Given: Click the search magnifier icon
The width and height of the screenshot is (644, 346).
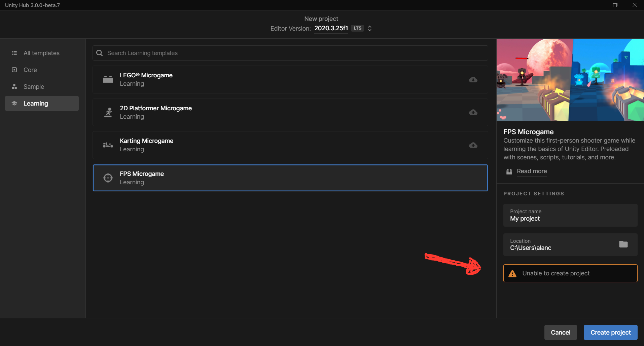Looking at the screenshot, I should (x=100, y=53).
